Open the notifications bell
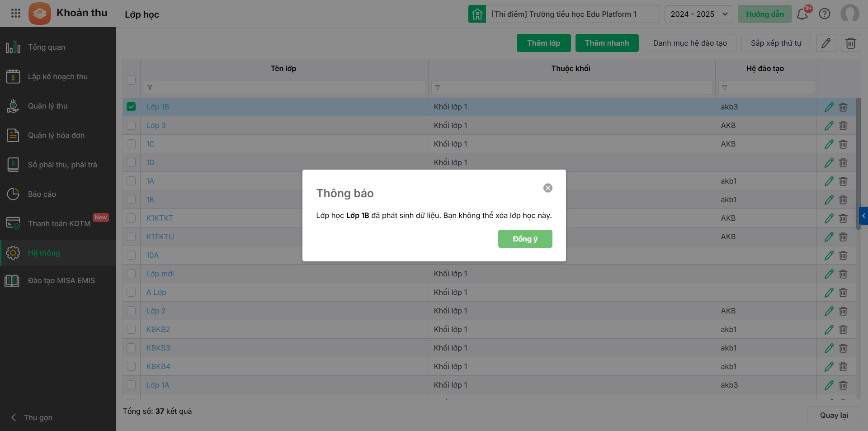Viewport: 868px width, 431px height. (802, 14)
